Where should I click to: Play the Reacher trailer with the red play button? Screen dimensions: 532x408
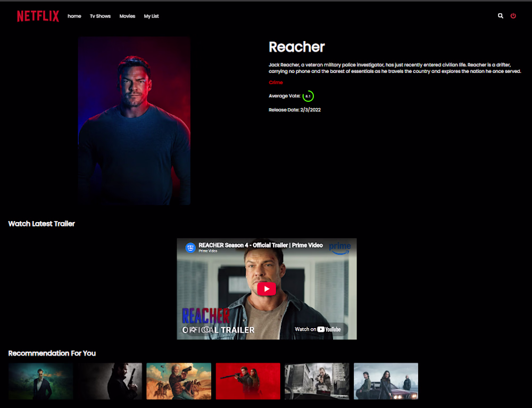point(267,289)
